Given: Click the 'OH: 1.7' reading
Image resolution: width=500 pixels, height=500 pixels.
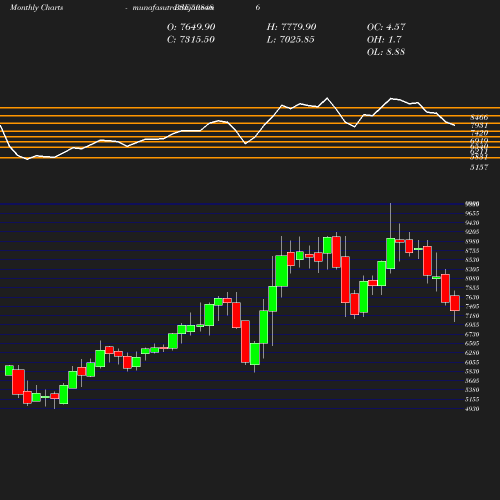Looking at the screenshot, I should tap(384, 40).
